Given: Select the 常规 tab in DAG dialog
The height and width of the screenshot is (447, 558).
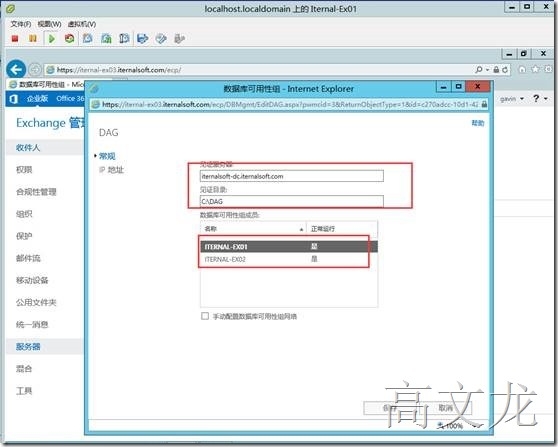Looking at the screenshot, I should click(x=107, y=156).
